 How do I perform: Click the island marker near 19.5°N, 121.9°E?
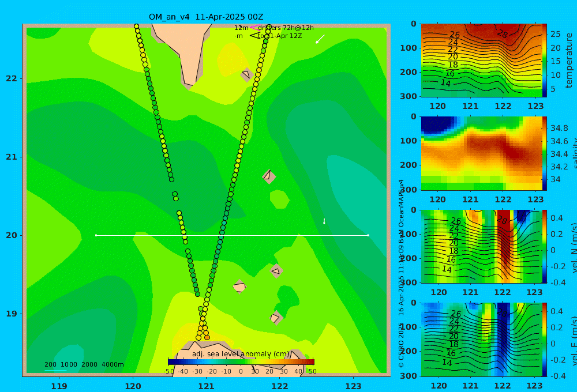(x=276, y=271)
